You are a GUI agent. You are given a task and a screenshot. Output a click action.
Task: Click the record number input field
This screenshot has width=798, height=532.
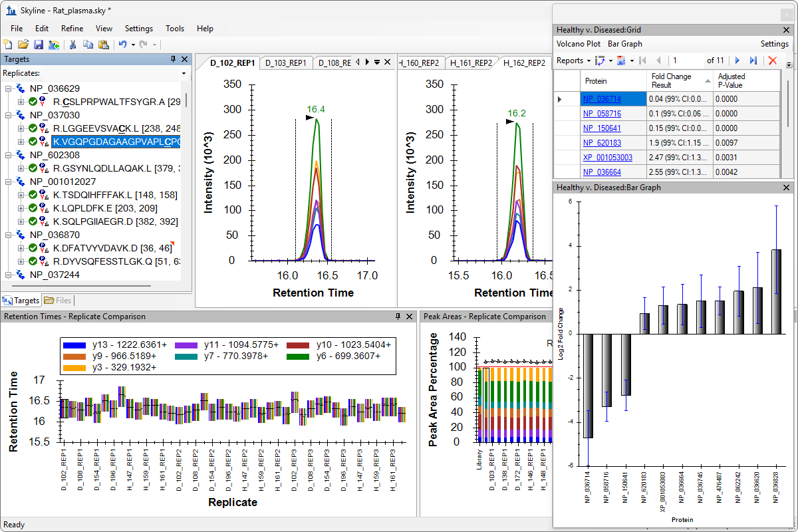click(685, 61)
